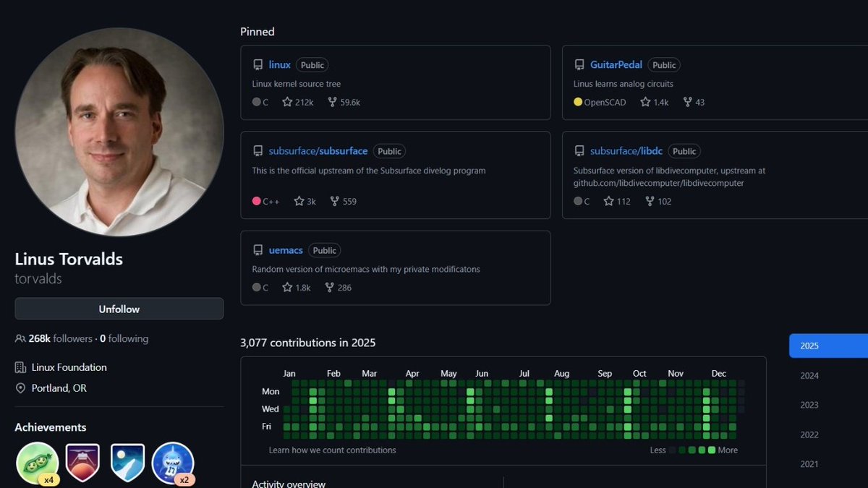Click the lightest legend square after Less
Screen dimensions: 868x488
coord(673,450)
